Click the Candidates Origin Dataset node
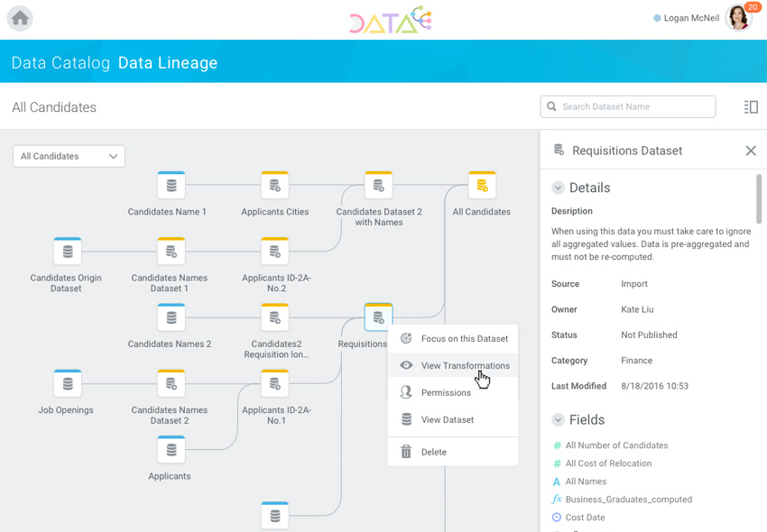767x532 pixels. point(68,252)
